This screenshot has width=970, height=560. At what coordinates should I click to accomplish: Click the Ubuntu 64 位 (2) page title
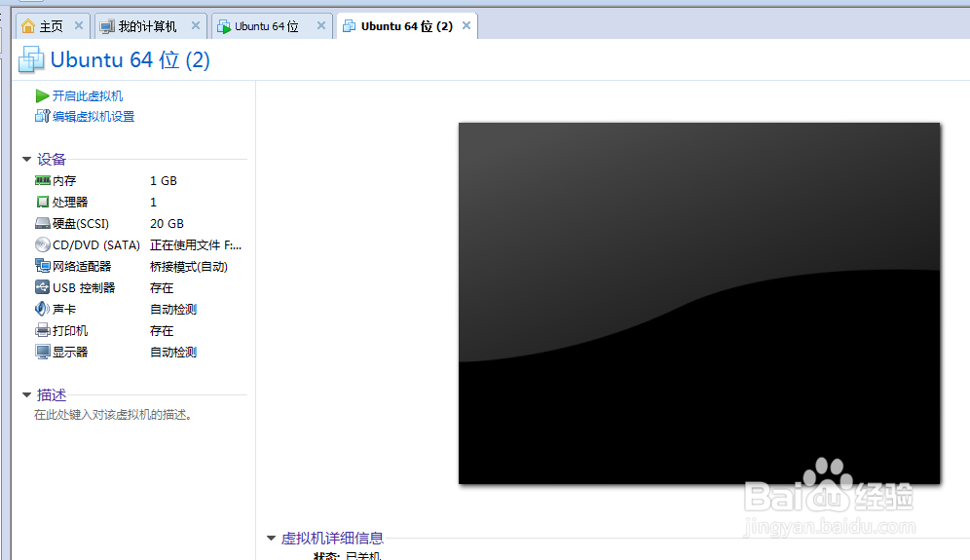[130, 59]
